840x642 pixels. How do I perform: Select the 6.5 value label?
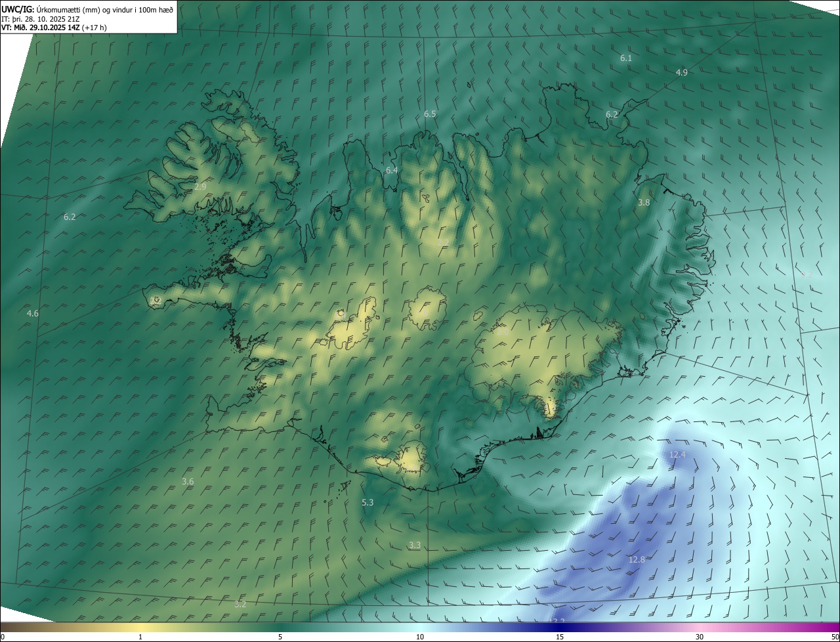coord(430,114)
